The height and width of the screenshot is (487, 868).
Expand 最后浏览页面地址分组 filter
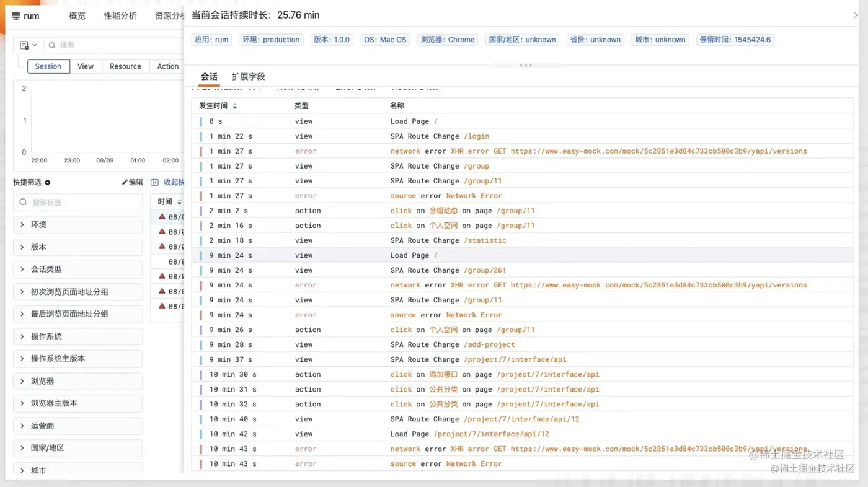[x=78, y=314]
